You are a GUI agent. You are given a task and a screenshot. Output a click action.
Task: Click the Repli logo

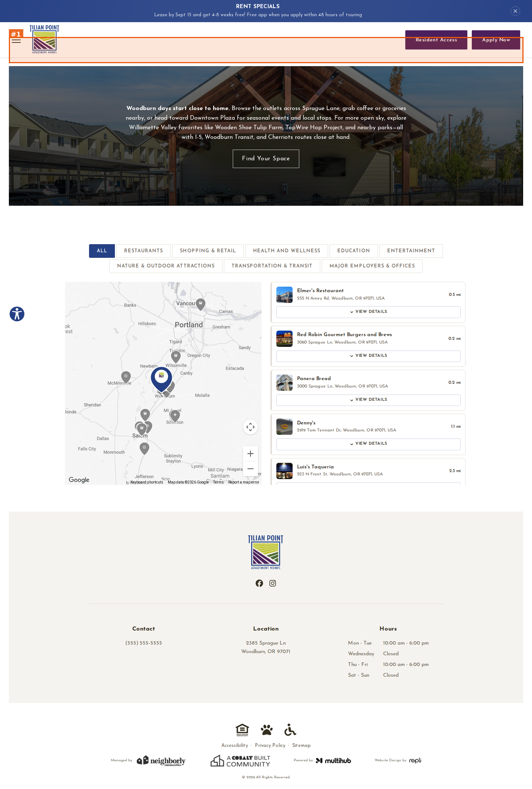click(x=415, y=760)
